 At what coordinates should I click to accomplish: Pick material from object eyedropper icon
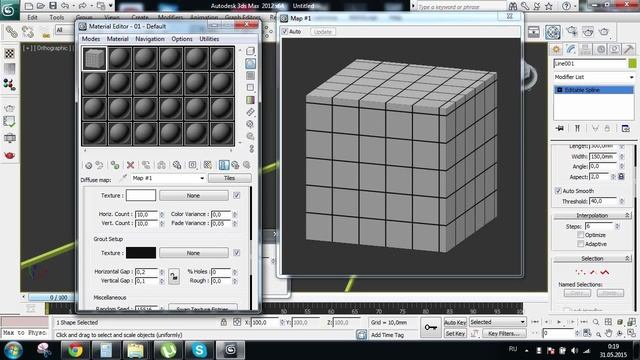pyautogui.click(x=122, y=178)
